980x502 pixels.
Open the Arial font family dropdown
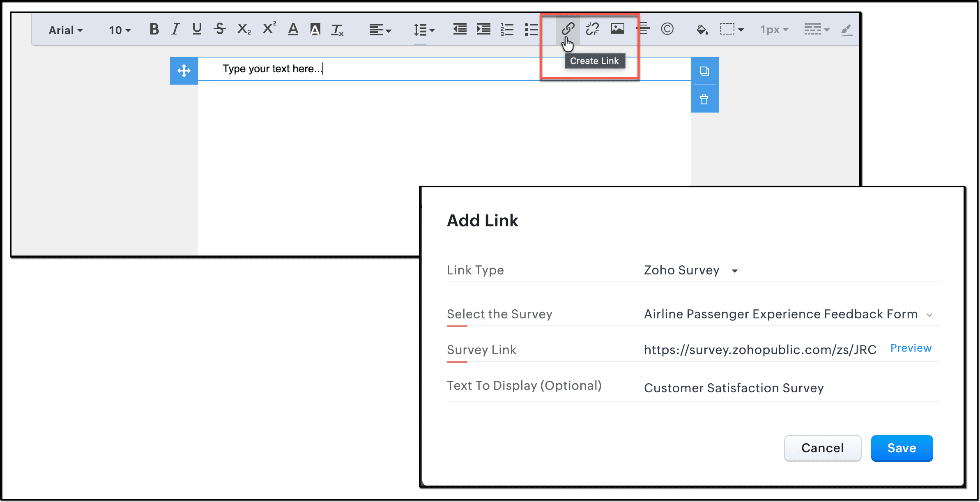(x=66, y=30)
